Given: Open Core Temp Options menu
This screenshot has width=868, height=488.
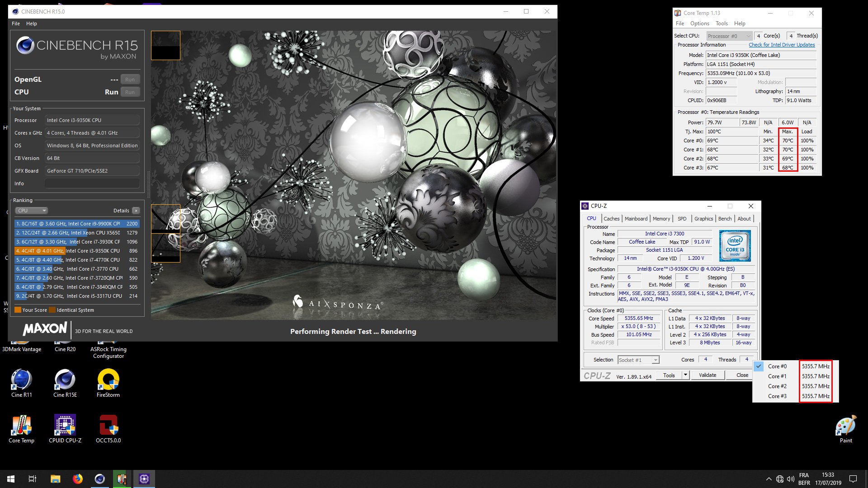Looking at the screenshot, I should (699, 23).
